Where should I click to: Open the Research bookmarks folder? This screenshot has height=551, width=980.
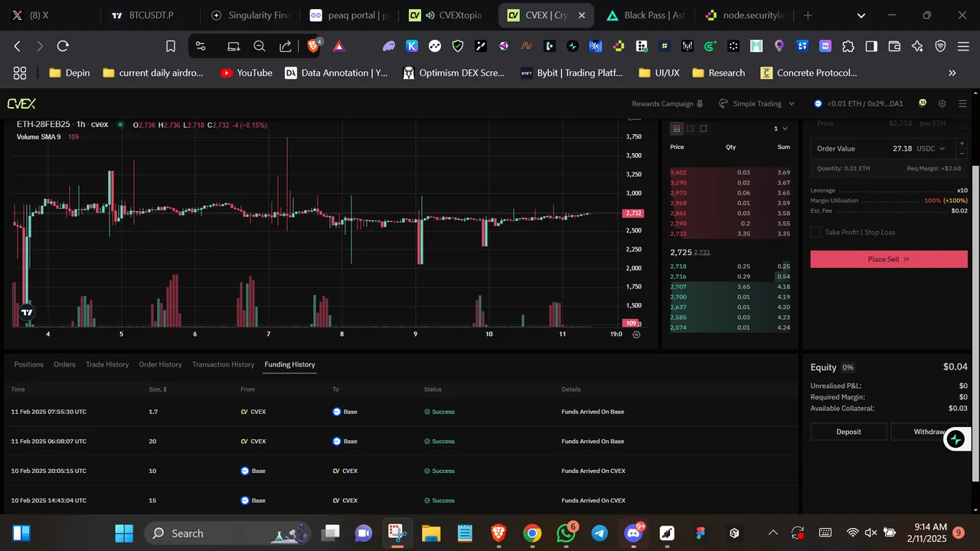point(718,73)
